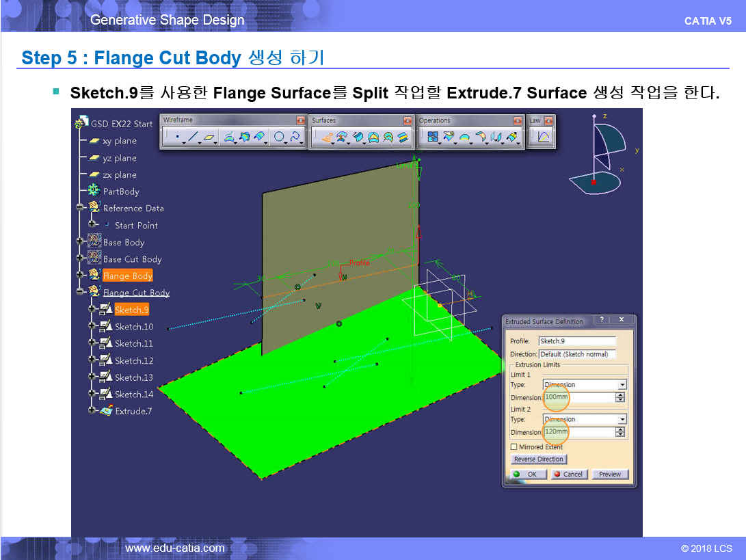Open Limit 1 Type dropdown
Image resolution: width=746 pixels, height=560 pixels.
point(621,385)
